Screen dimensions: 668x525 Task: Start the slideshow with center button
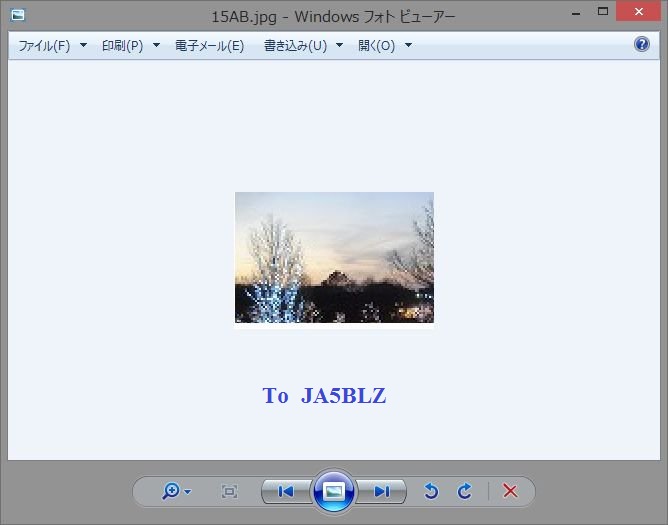click(x=334, y=492)
